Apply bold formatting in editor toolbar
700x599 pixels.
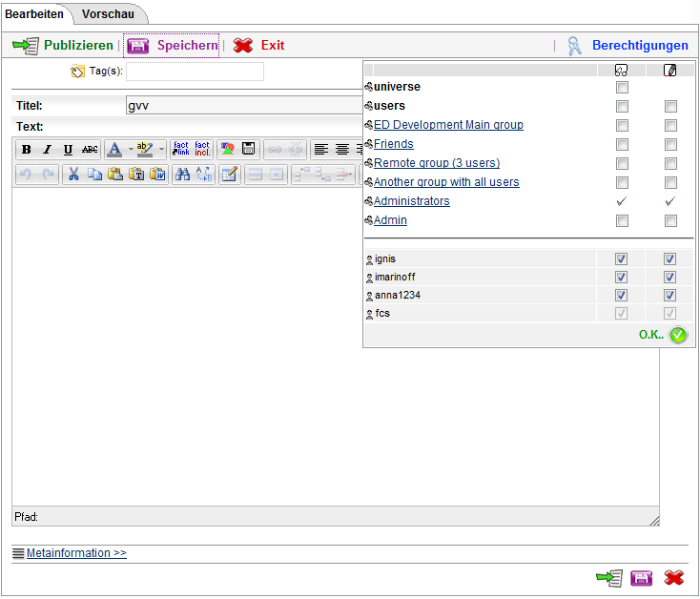[27, 150]
